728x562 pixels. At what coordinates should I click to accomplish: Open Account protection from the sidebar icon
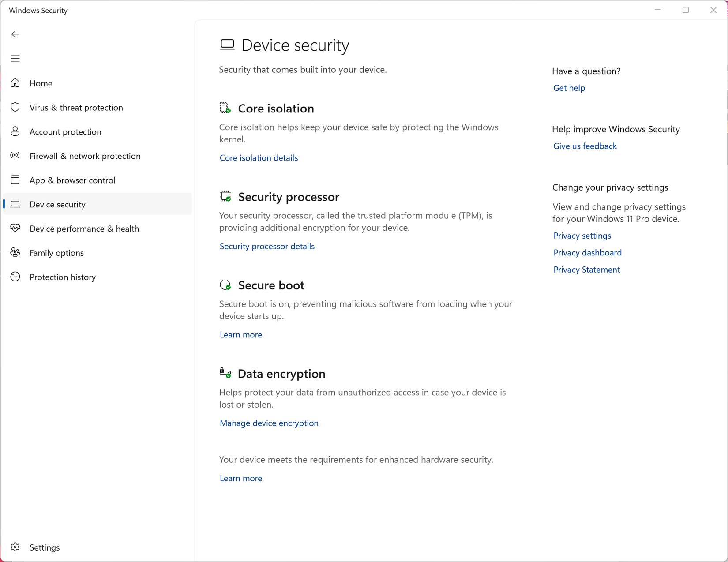pos(15,131)
